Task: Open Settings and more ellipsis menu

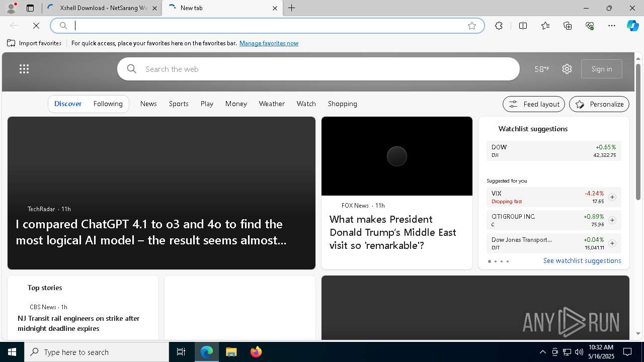Action: pyautogui.click(x=612, y=26)
